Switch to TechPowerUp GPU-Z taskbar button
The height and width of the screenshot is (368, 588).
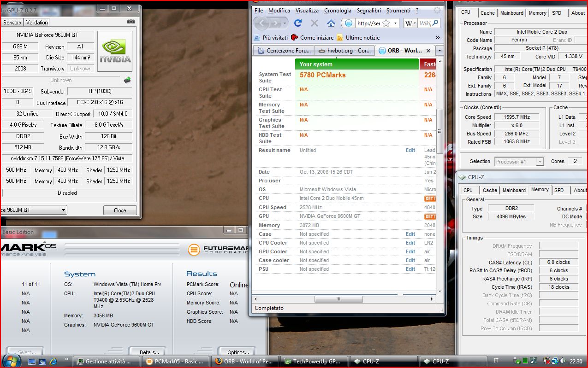(315, 362)
